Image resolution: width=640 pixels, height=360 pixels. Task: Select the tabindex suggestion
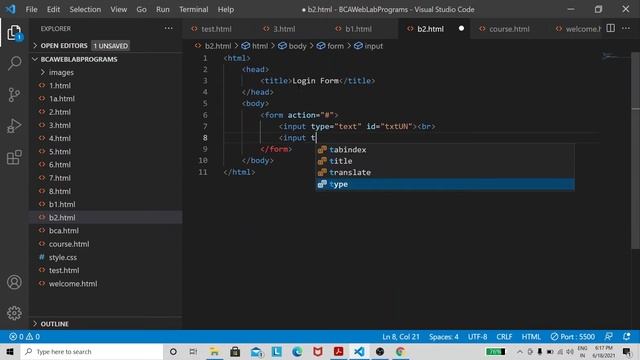[445, 149]
